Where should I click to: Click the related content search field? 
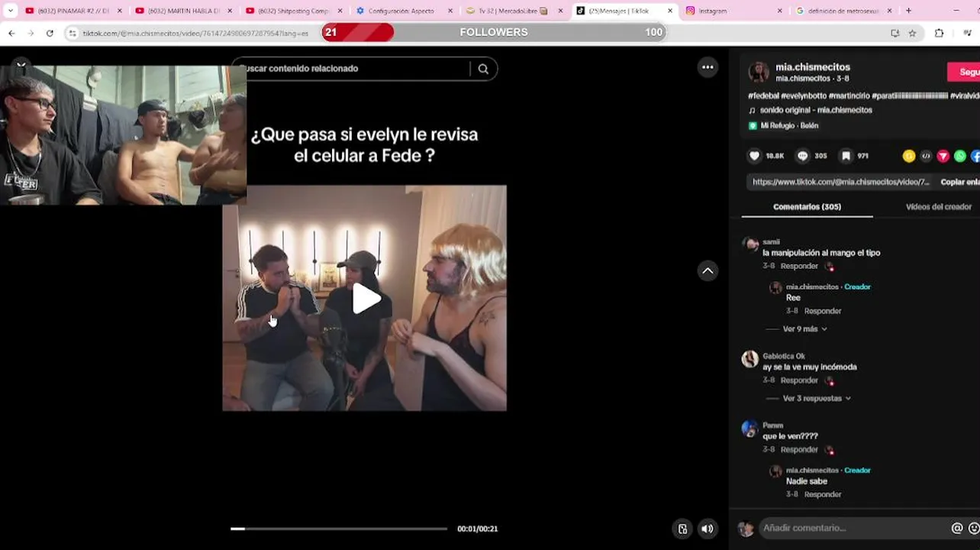pos(355,69)
